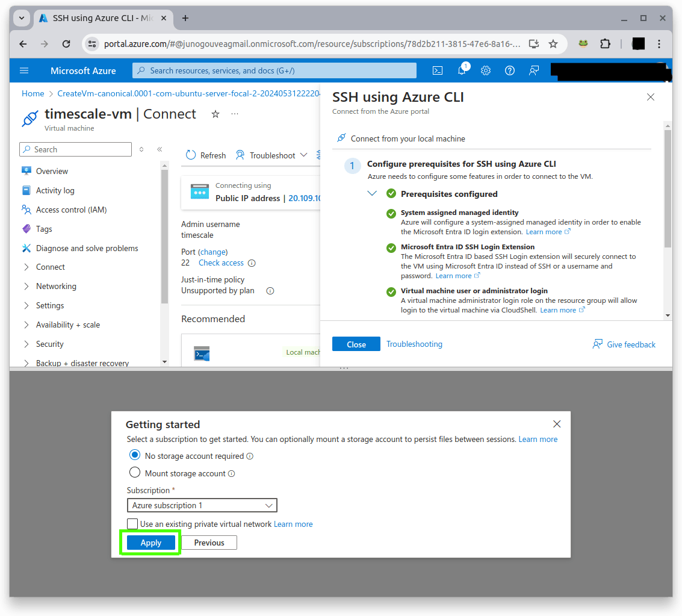Expand the Networking sidebar section
The height and width of the screenshot is (616, 682).
[56, 286]
